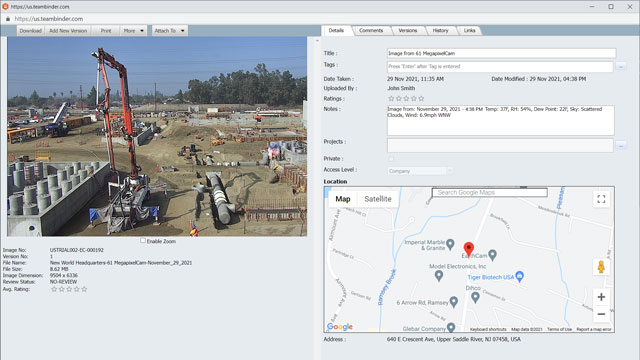The height and width of the screenshot is (360, 640).
Task: Rate five stars in Ratings row
Action: [x=421, y=98]
